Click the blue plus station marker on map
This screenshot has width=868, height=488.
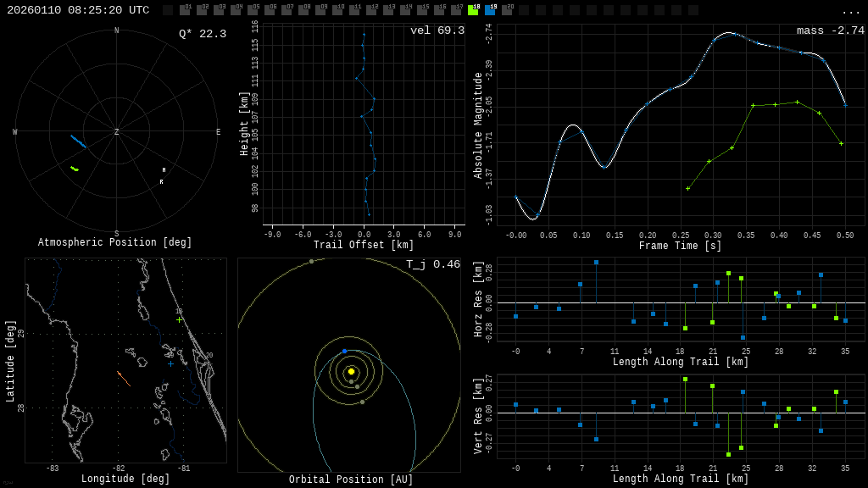coord(170,364)
